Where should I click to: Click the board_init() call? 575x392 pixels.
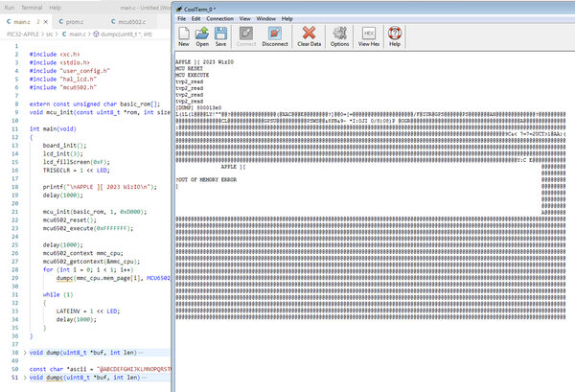pyautogui.click(x=64, y=146)
